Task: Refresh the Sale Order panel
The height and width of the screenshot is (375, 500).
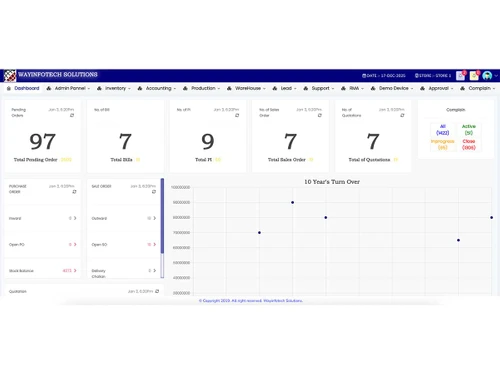Action: coord(154,192)
